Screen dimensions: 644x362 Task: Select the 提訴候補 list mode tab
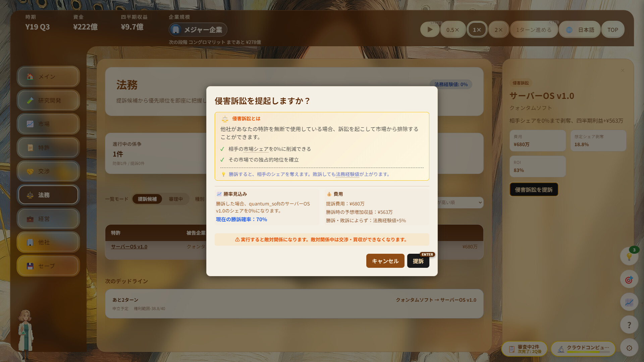[147, 199]
